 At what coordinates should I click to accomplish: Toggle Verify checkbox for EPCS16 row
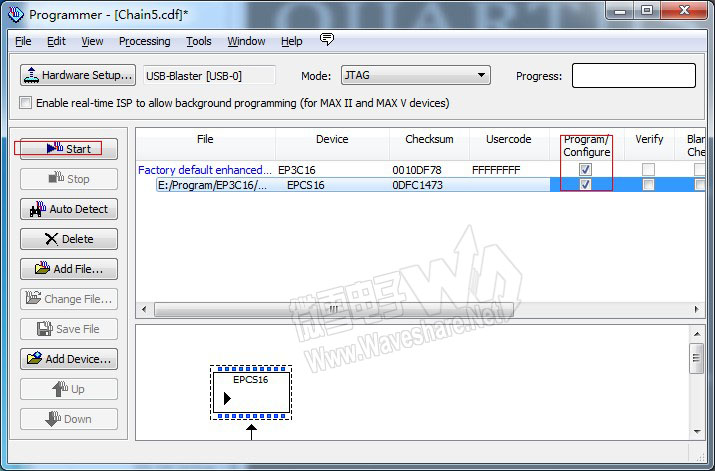(x=648, y=185)
